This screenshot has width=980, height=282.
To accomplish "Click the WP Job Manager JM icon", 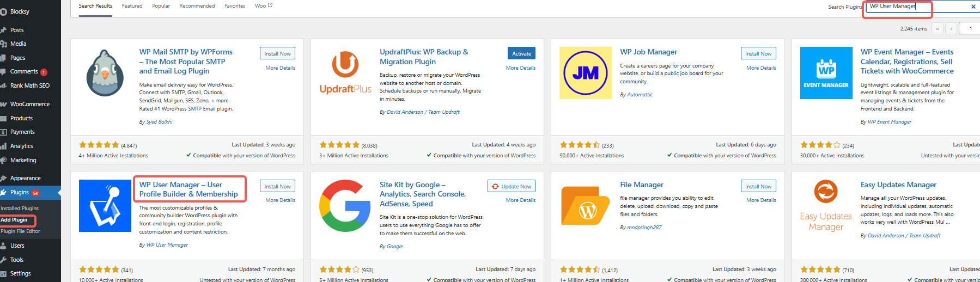I will coord(586,73).
